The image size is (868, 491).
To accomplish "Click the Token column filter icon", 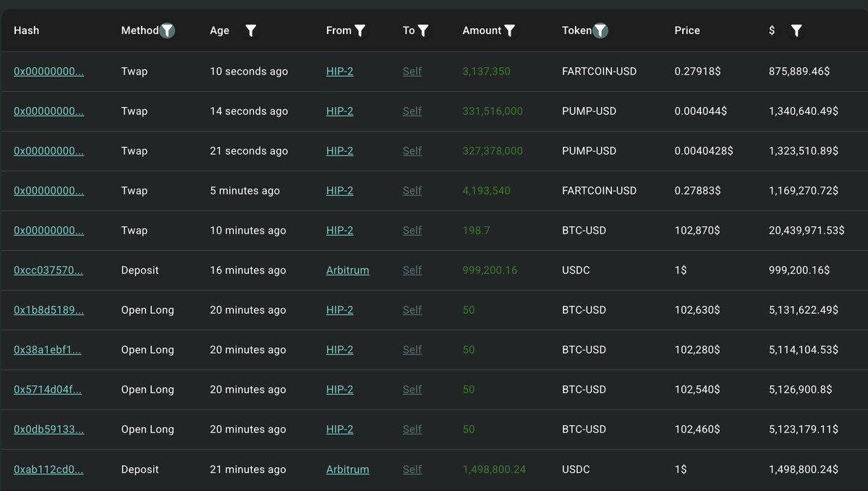I will (600, 30).
